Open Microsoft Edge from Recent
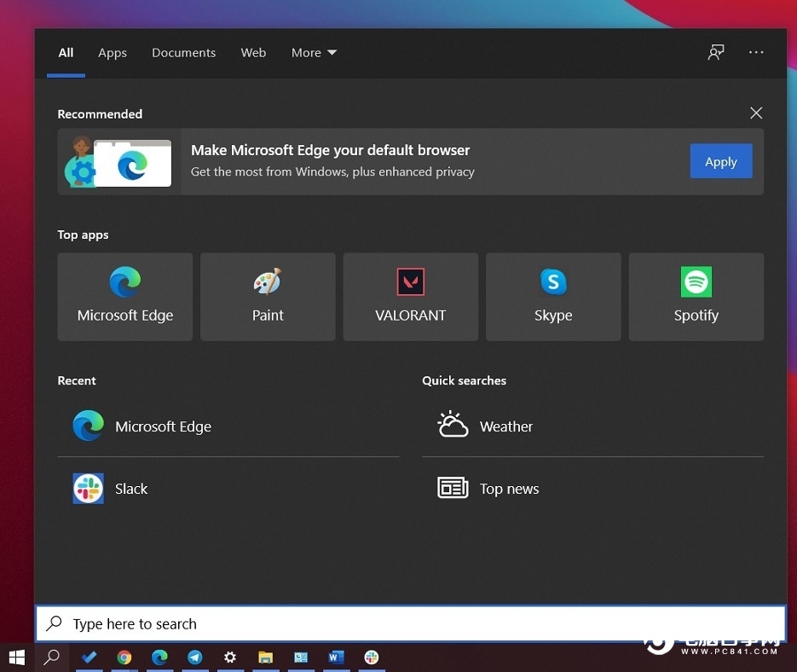The width and height of the screenshot is (797, 672). coord(163,426)
